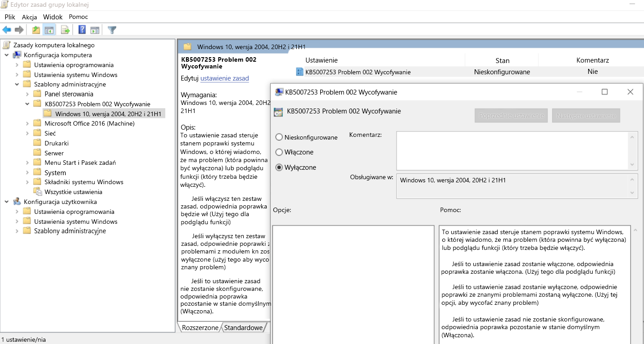Viewport: 644px width, 344px height.
Task: Expand Szablony administracyjne under Konfiguracja użytkownika
Action: click(x=17, y=231)
